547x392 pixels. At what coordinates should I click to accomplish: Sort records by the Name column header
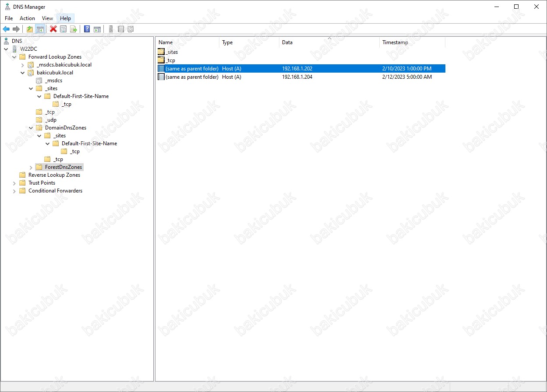[187, 42]
